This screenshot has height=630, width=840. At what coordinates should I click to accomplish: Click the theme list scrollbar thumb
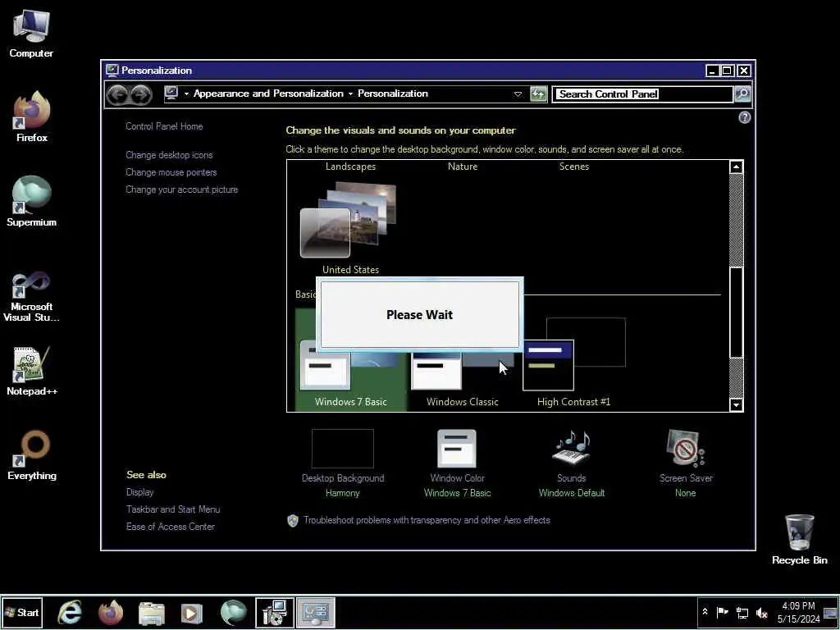coord(736,312)
